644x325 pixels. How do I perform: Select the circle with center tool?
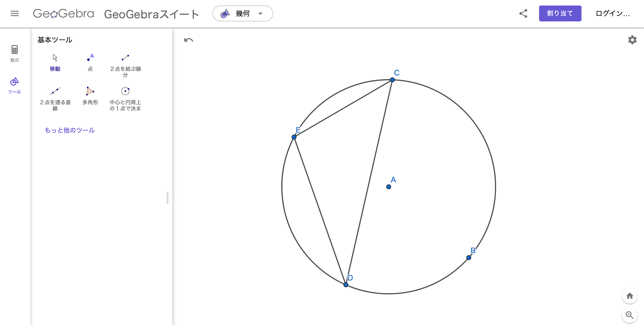tap(125, 99)
